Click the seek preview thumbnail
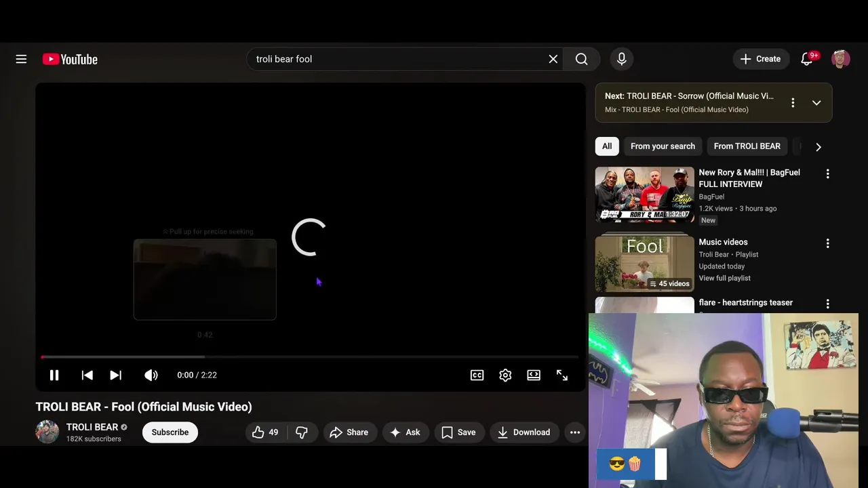The image size is (868, 488). click(x=205, y=279)
